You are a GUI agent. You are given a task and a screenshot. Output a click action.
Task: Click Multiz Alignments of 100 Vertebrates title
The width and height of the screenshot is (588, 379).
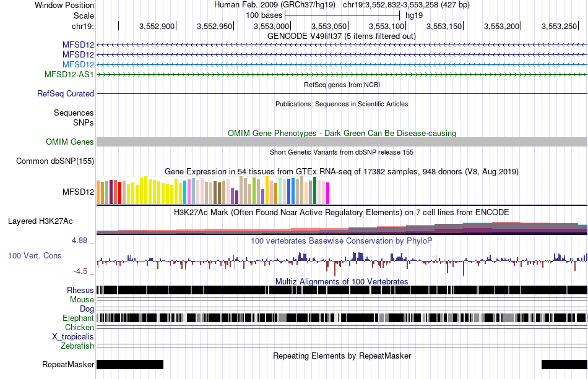[x=342, y=281]
